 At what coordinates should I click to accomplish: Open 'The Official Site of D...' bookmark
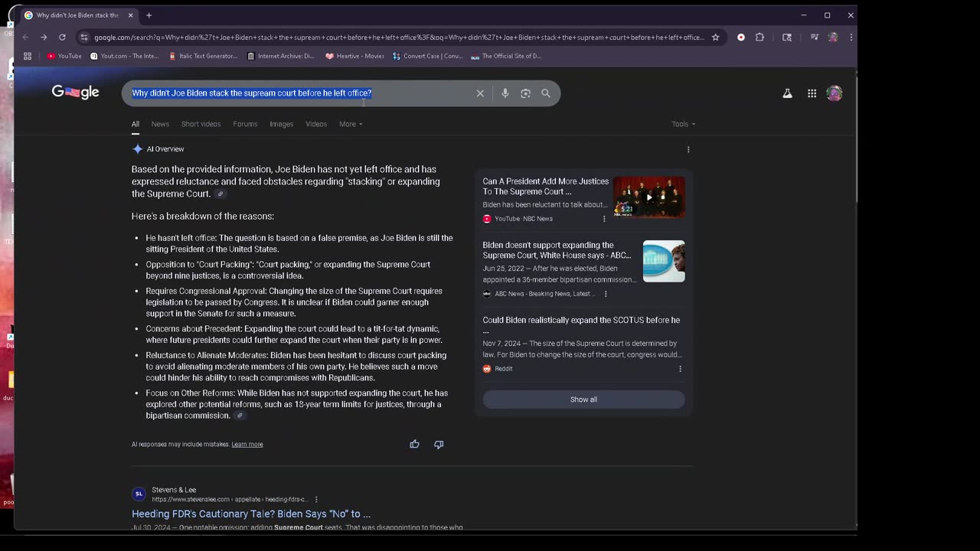point(506,56)
